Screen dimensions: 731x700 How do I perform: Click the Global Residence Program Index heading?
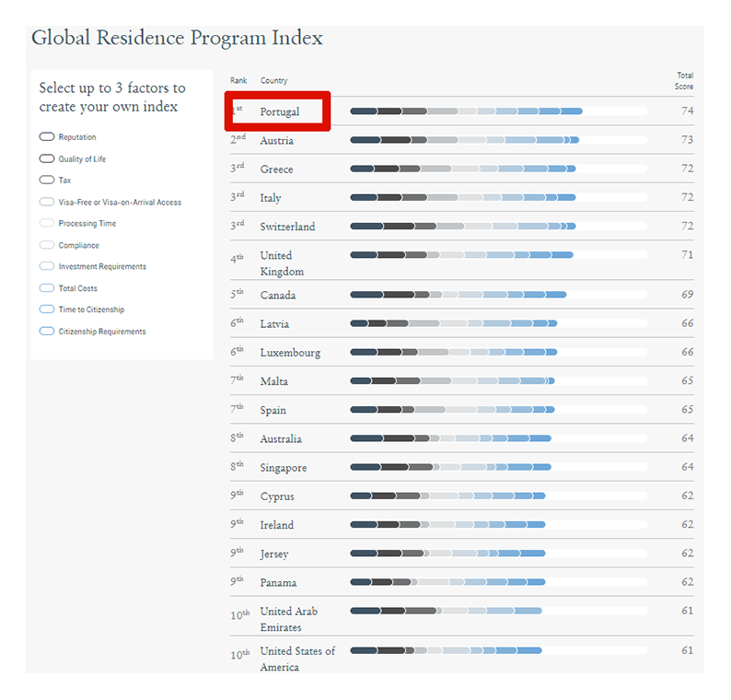[177, 38]
